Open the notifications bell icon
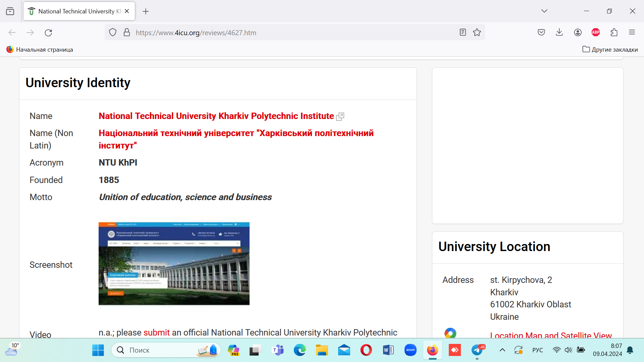Viewport: 644px width, 362px height. point(630,350)
